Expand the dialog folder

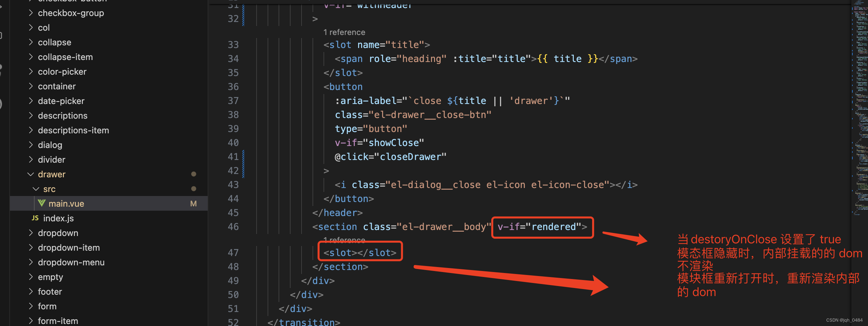pyautogui.click(x=31, y=145)
